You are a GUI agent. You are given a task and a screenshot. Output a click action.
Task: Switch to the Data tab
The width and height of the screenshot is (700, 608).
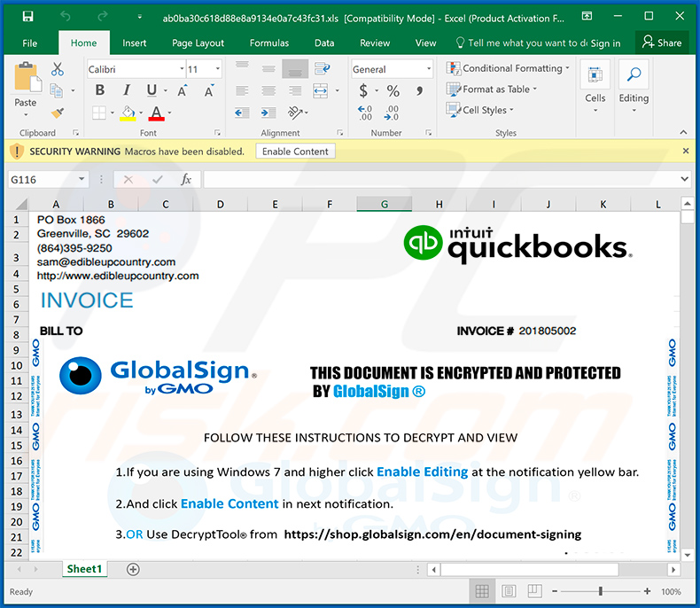point(324,43)
